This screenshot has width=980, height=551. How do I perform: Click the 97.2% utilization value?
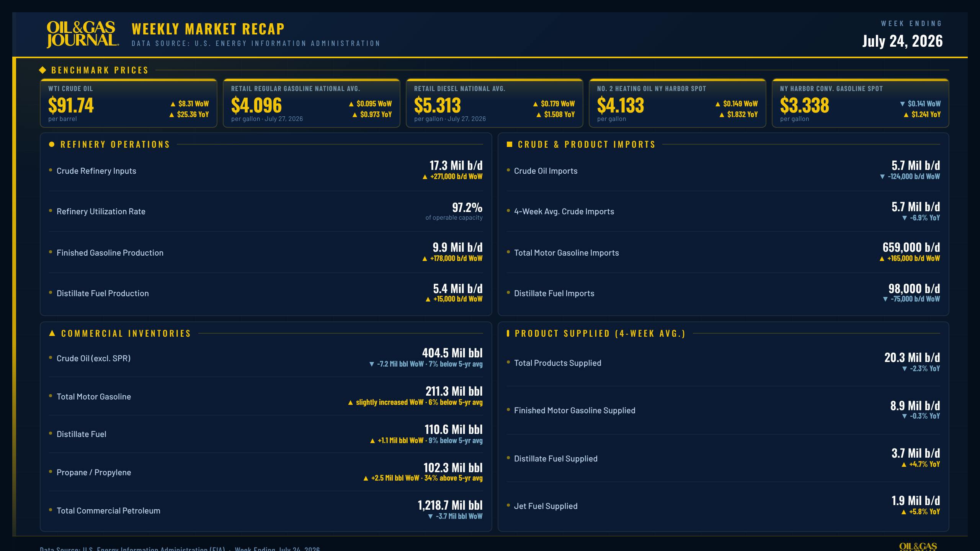(x=467, y=207)
